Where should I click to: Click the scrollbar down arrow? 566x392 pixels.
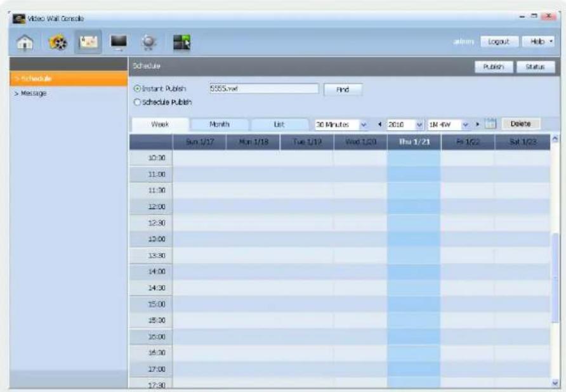click(x=555, y=383)
